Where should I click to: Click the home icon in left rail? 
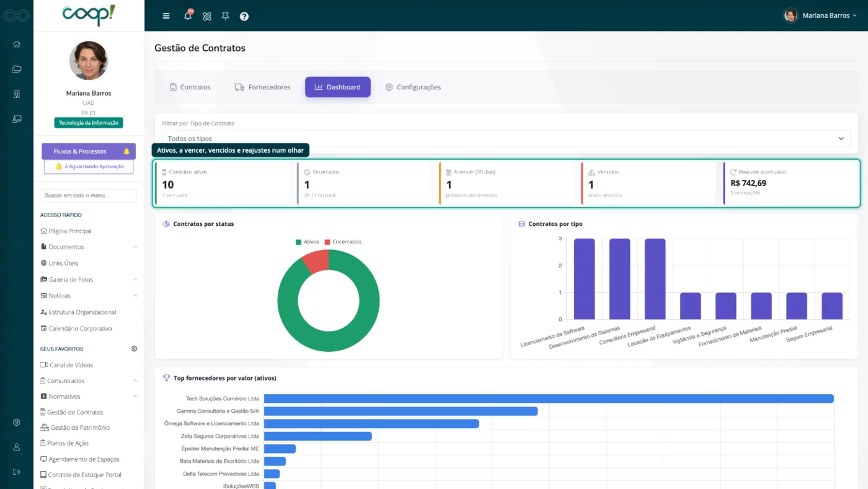(x=17, y=44)
